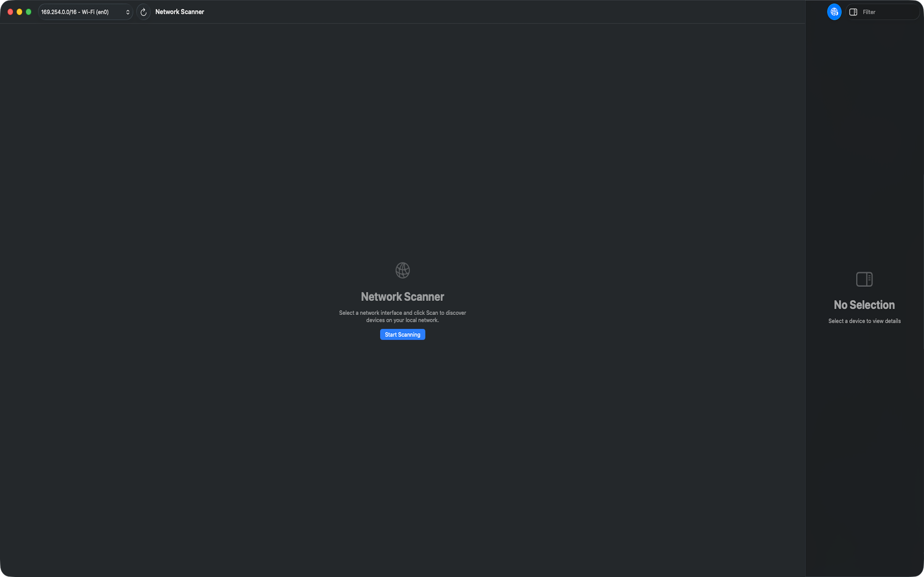The image size is (924, 577).
Task: Click the sidebar icon inside the Filter field
Action: pos(853,12)
